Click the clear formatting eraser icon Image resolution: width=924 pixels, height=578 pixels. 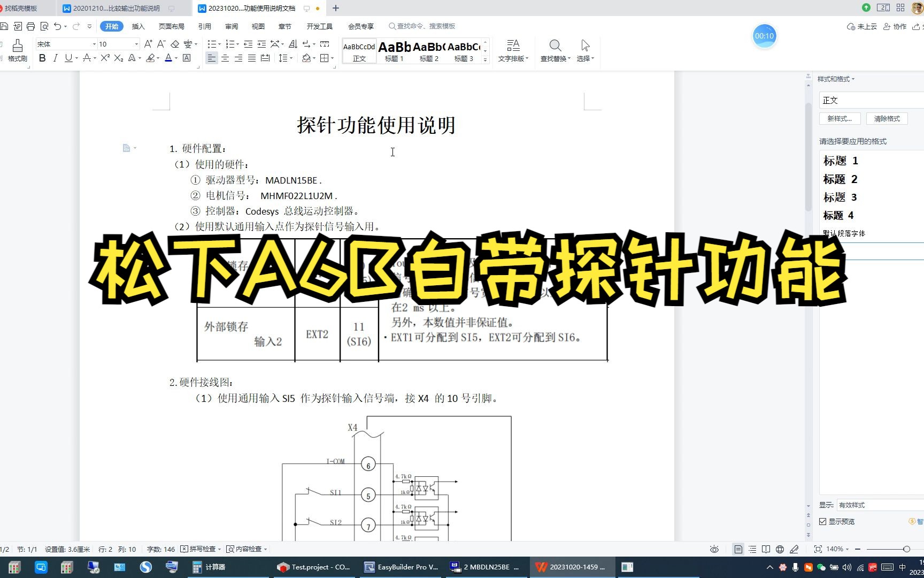(175, 44)
